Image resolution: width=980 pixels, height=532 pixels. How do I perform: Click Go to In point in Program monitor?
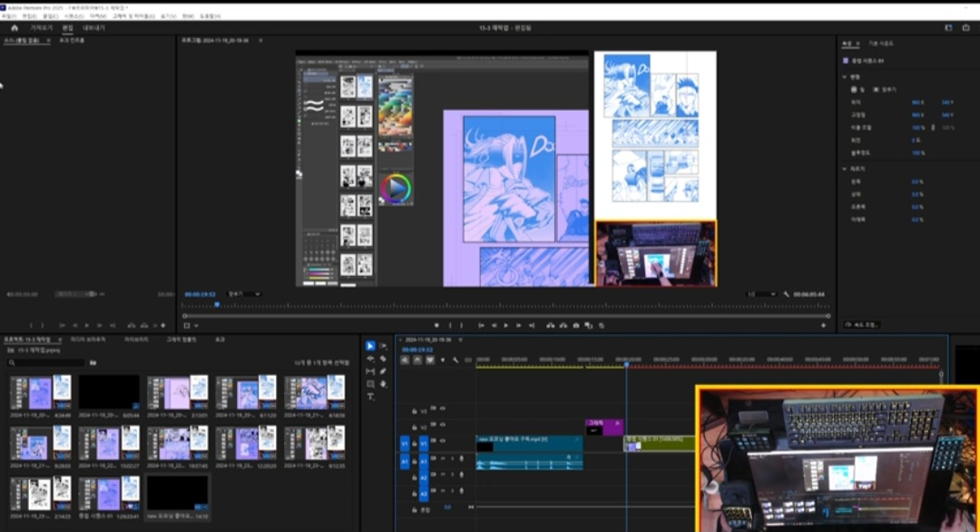point(481,326)
